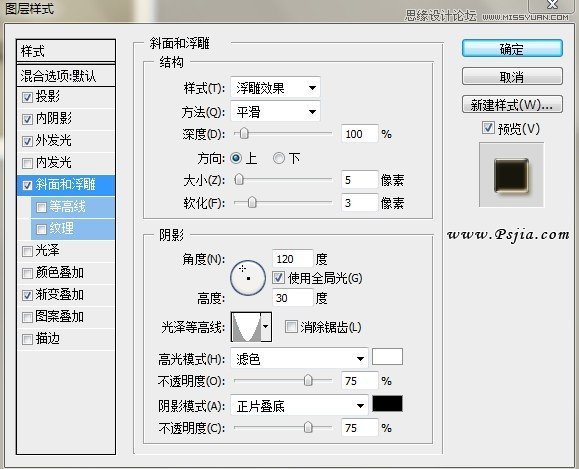Select direction 下 radio button
The height and width of the screenshot is (469, 579).
coord(279,158)
